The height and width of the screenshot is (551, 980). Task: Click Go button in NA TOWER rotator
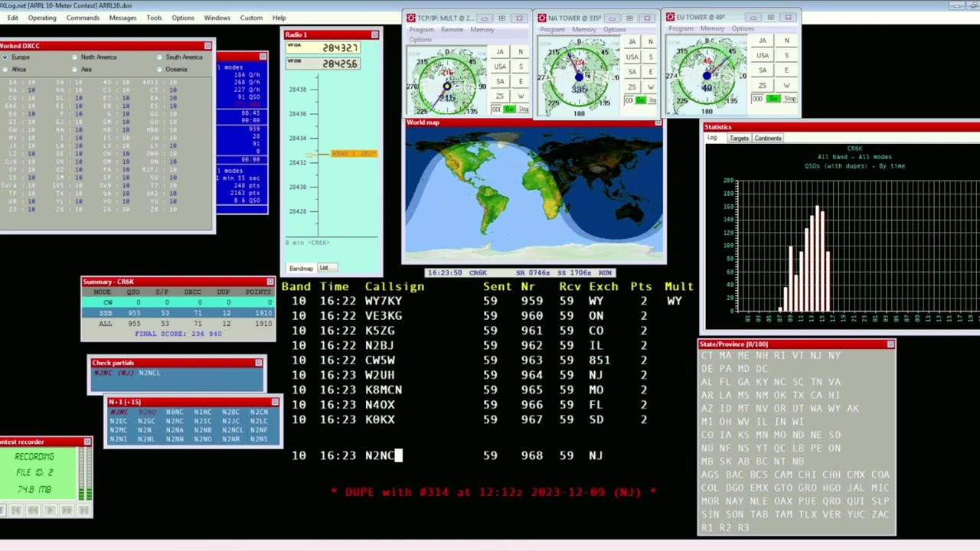640,100
